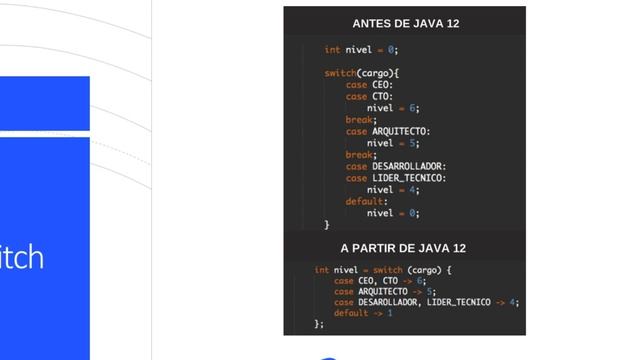Click the 'case LIDER_TECNICO:' line in old switch
The height and width of the screenshot is (360, 640).
pos(396,178)
